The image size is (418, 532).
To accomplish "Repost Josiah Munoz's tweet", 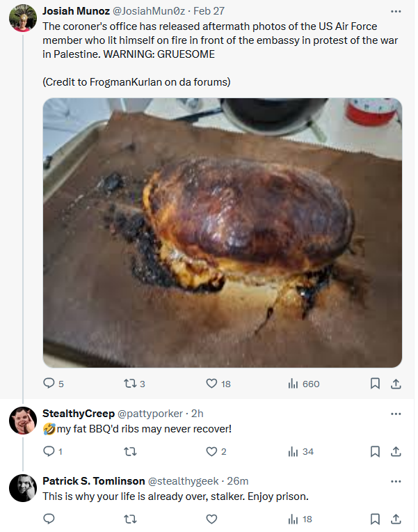I will tap(130, 384).
